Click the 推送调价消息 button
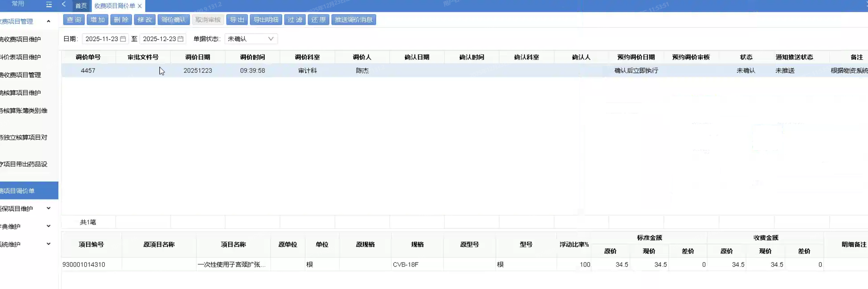Image resolution: width=868 pixels, height=289 pixels. [354, 20]
